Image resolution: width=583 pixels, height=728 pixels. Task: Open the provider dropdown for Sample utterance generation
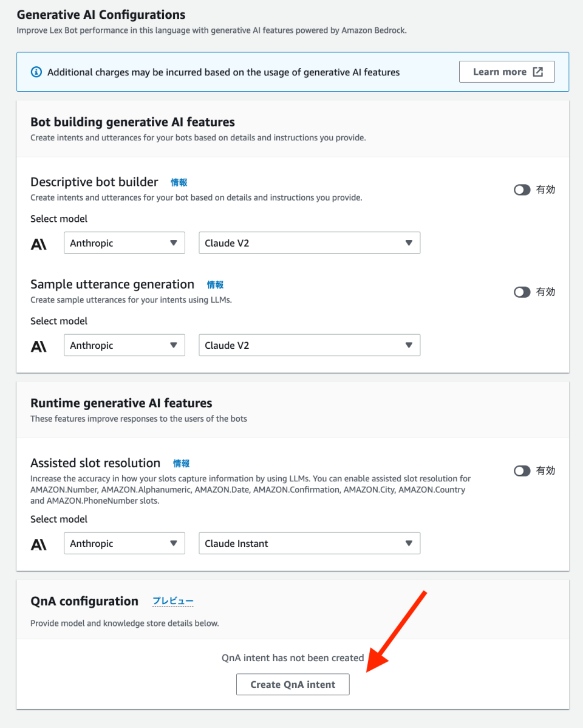[x=124, y=345]
